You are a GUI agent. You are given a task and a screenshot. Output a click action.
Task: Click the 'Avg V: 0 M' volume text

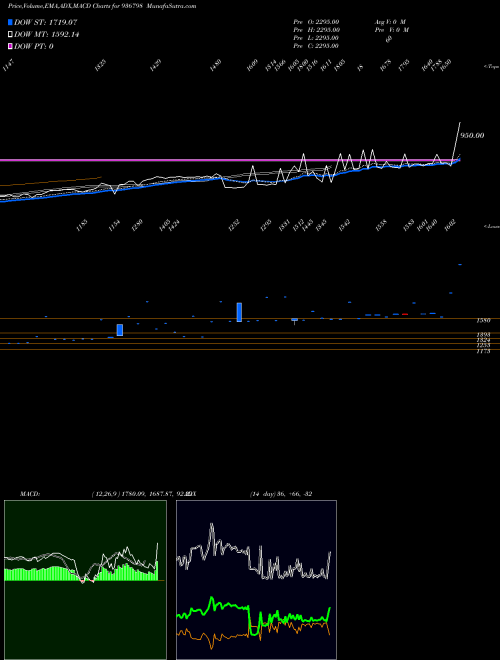tap(391, 22)
